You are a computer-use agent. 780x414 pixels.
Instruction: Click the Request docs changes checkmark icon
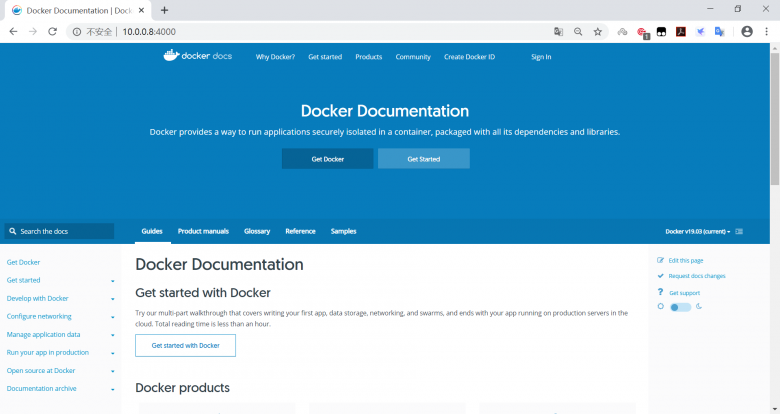pos(660,276)
